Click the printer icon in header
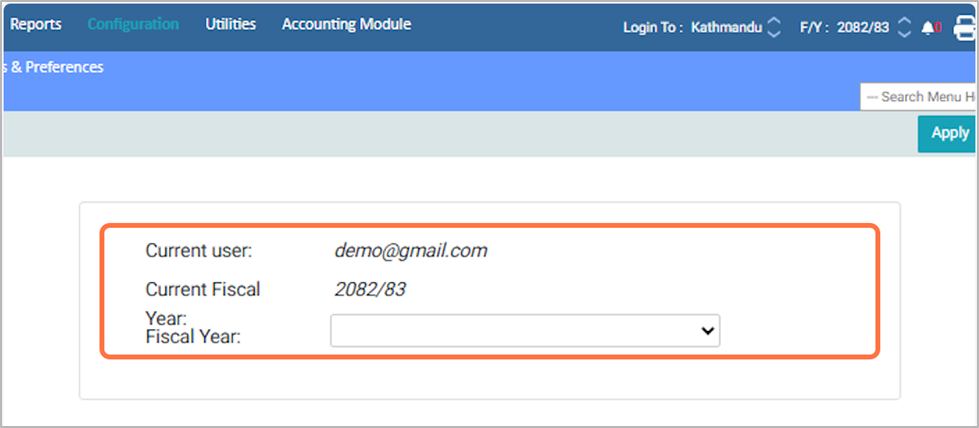The height and width of the screenshot is (428, 979). click(965, 27)
